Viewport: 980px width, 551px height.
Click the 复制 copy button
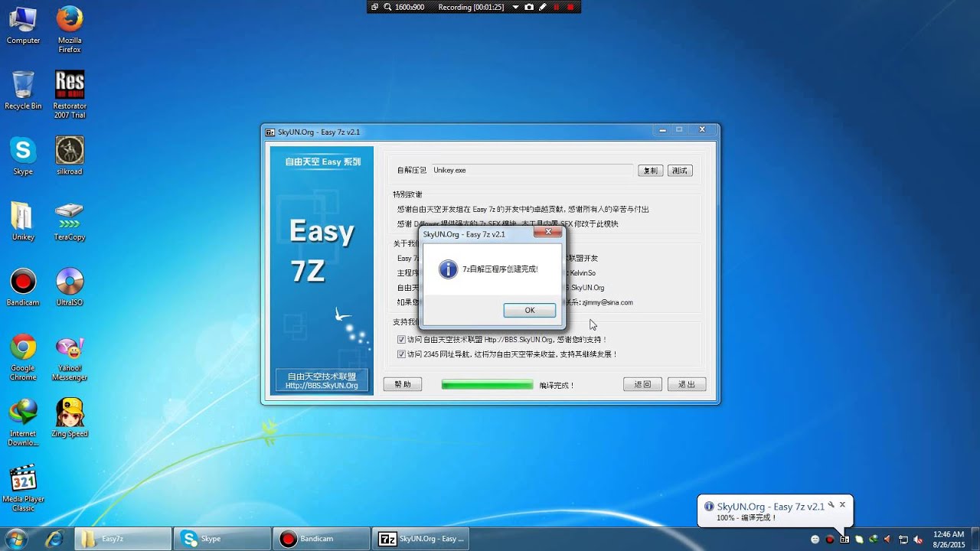(x=650, y=171)
